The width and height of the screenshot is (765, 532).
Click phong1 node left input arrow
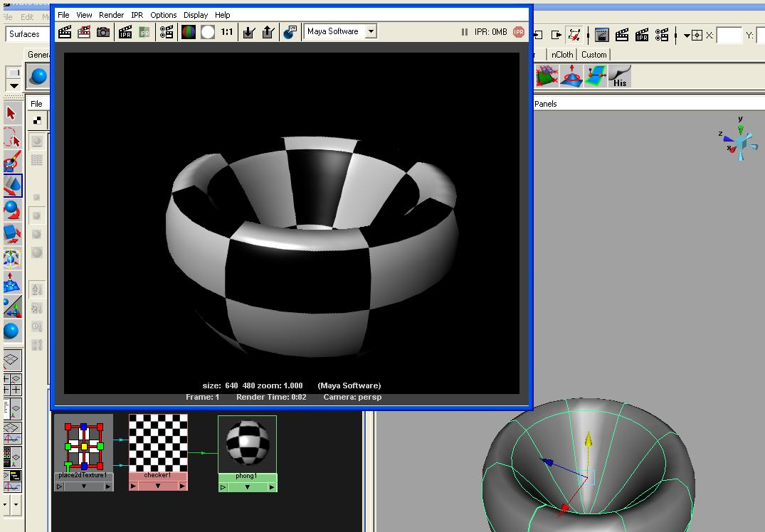coord(223,487)
